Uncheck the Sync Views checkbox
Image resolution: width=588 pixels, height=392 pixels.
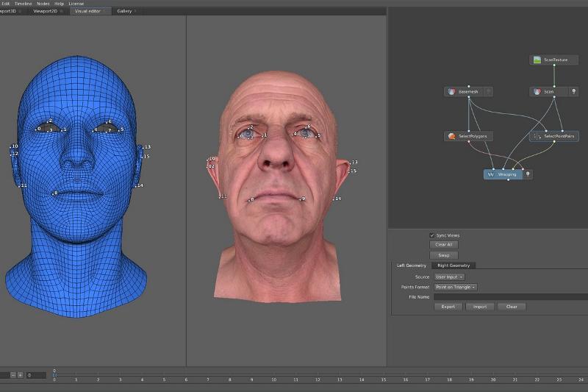[432, 235]
